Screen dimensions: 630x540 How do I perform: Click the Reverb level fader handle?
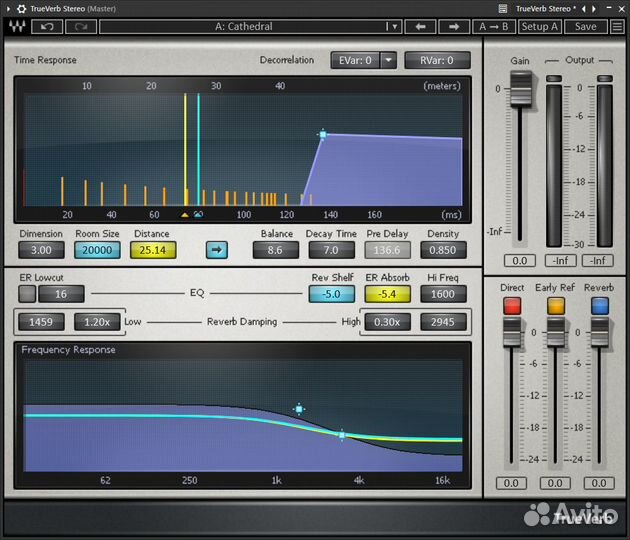[x=599, y=332]
